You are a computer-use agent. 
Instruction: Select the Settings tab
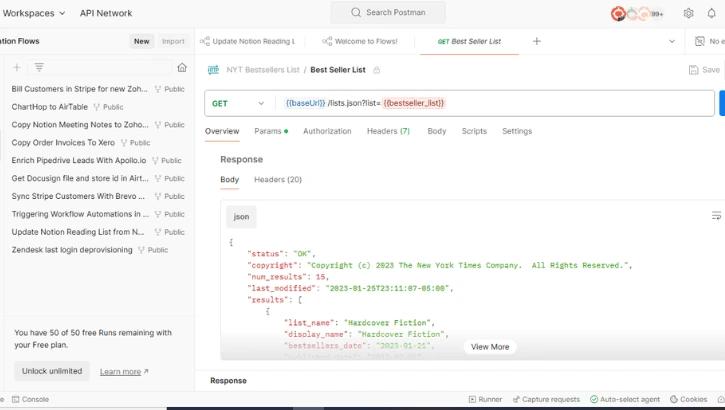pyautogui.click(x=517, y=131)
